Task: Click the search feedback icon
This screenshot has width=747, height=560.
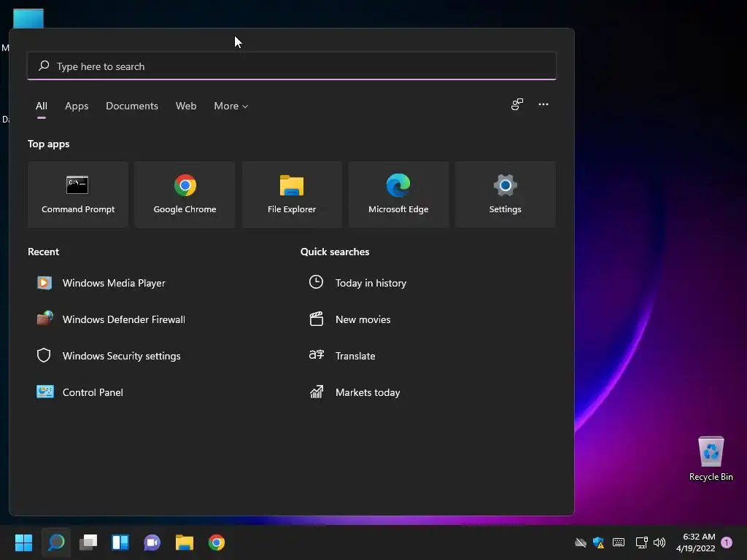Action: click(517, 104)
